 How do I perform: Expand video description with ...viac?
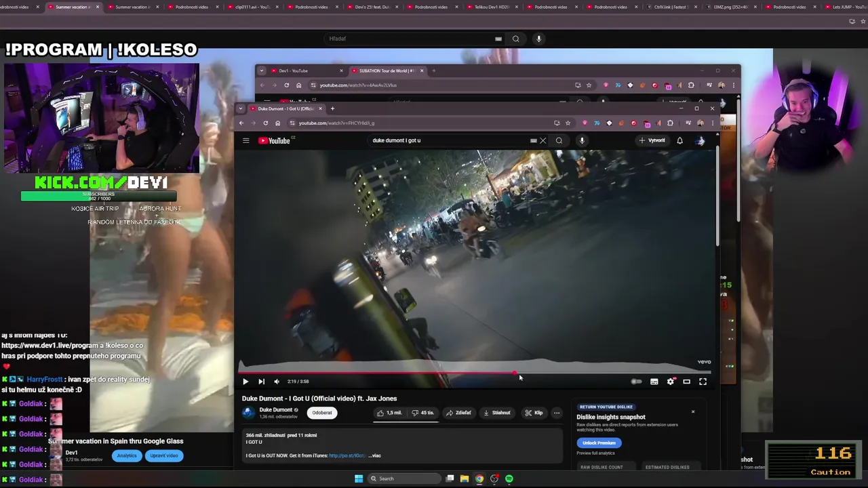(x=375, y=455)
